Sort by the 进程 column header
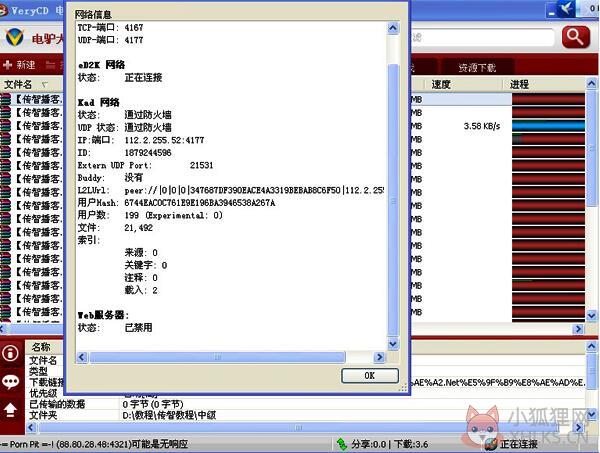The height and width of the screenshot is (453, 600). coord(519,84)
